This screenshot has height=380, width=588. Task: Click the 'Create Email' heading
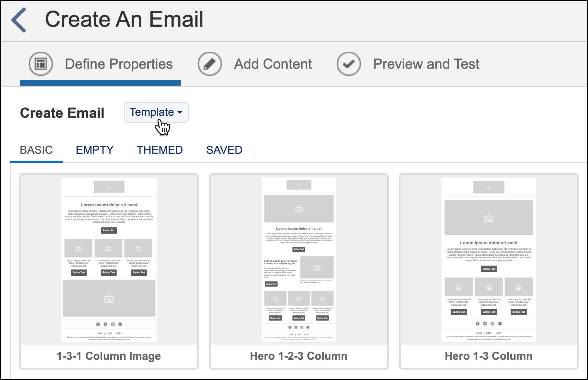click(62, 113)
